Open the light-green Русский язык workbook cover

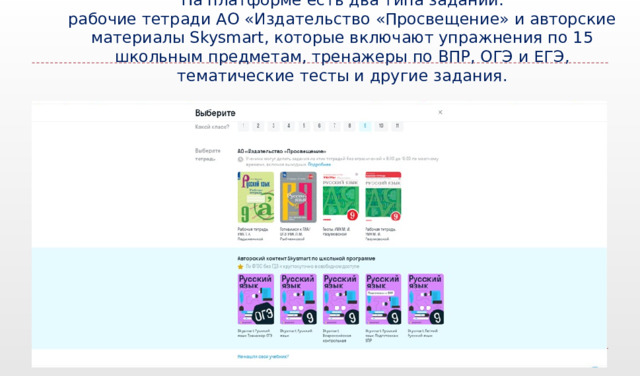pyautogui.click(x=256, y=197)
